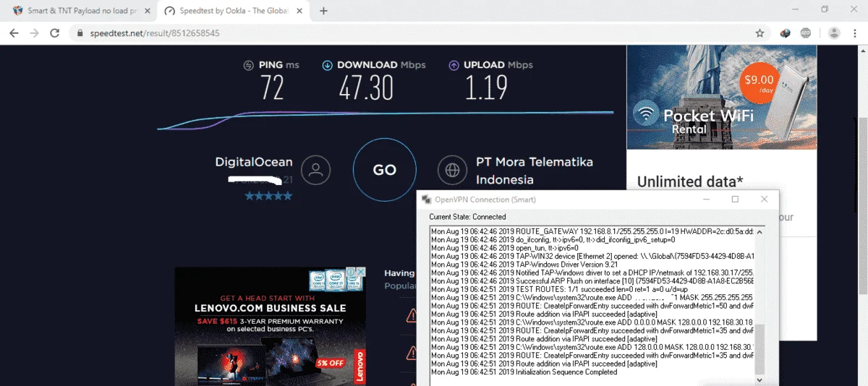868x386 pixels.
Task: Open Chrome's three-dot menu
Action: 856,33
